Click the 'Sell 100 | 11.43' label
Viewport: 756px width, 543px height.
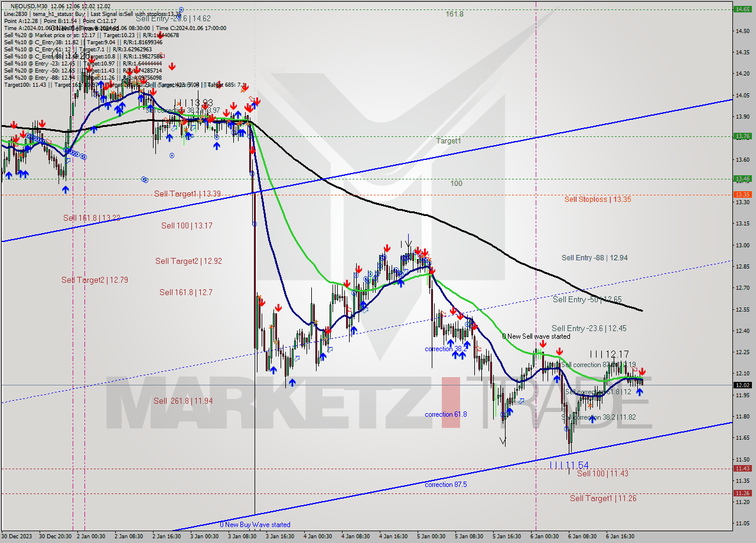tap(602, 473)
